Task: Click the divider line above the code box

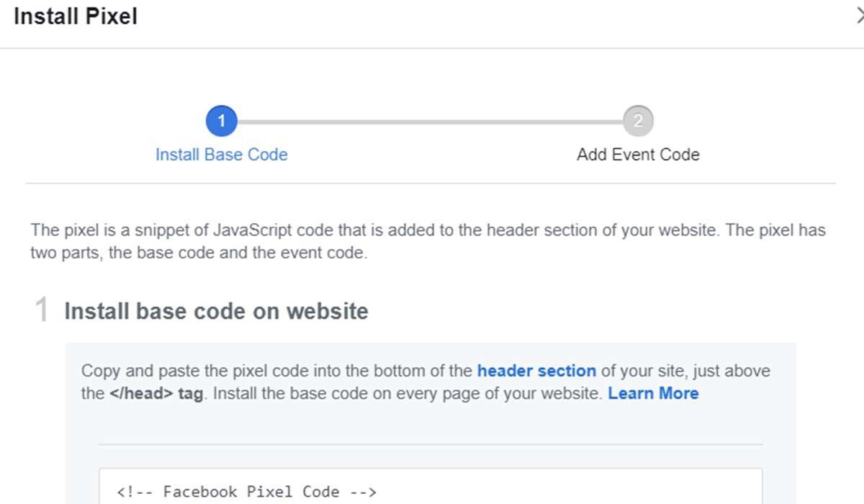Action: 430,444
